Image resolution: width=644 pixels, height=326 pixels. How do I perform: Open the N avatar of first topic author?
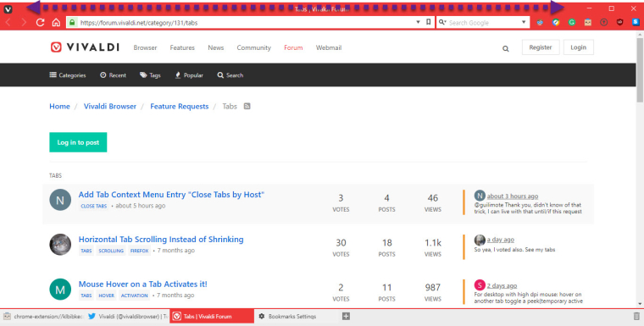tap(60, 200)
